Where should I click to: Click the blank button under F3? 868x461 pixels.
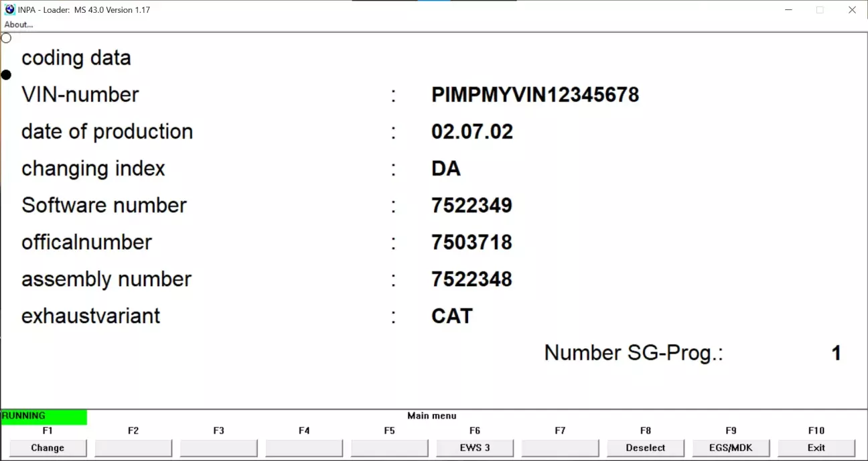(219, 448)
